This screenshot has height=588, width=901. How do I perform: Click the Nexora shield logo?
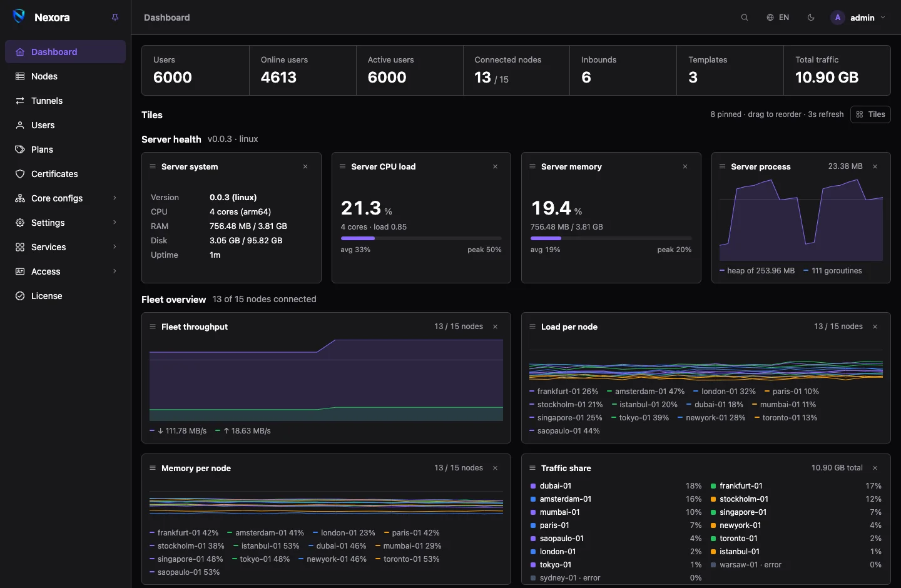point(19,17)
